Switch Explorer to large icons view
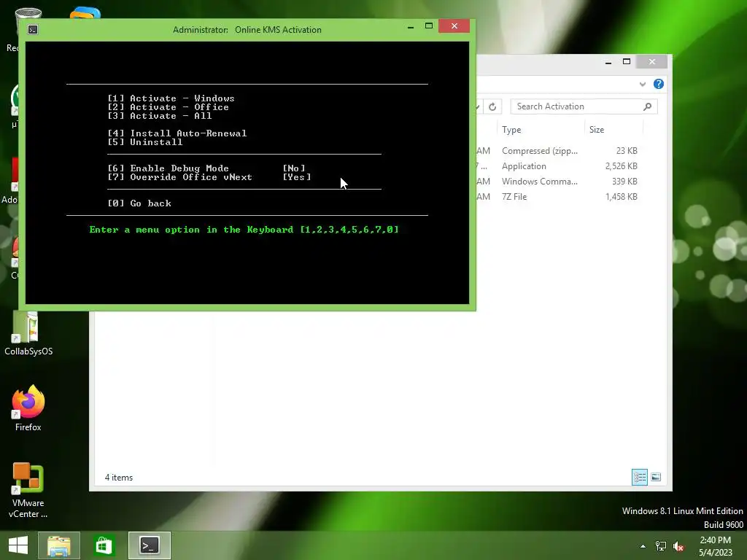747x560 pixels. coord(656,477)
